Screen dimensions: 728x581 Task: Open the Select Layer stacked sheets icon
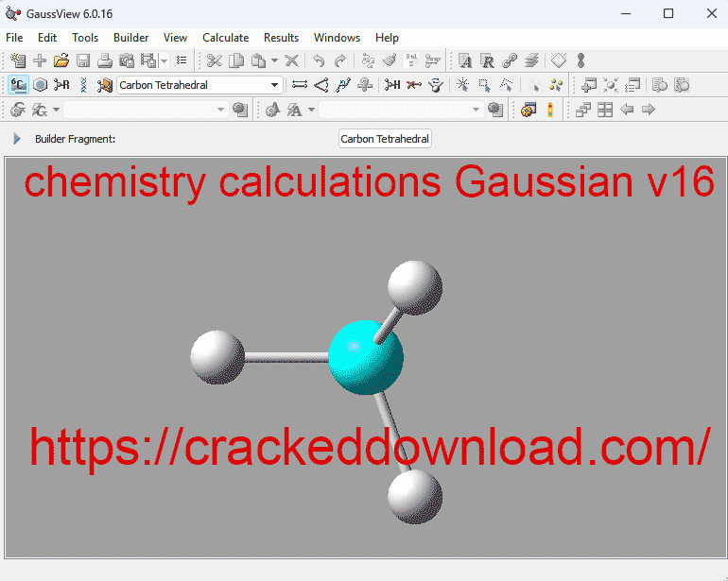point(531,60)
